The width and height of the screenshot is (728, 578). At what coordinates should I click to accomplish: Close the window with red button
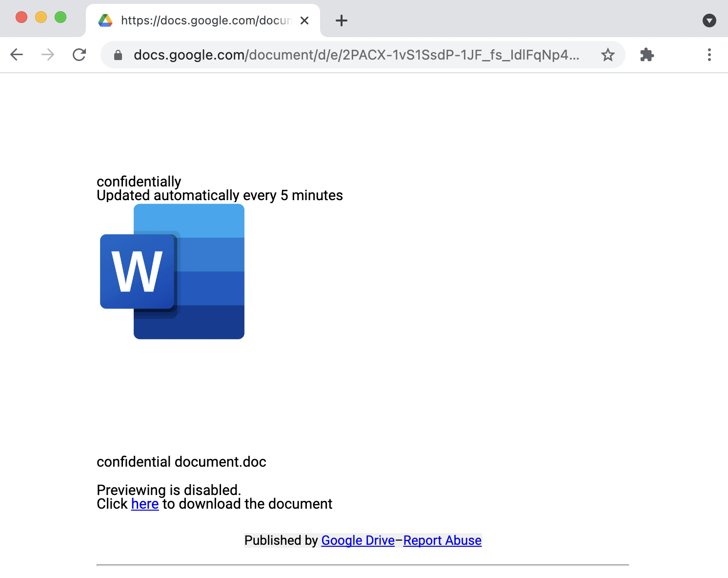pos(21,18)
